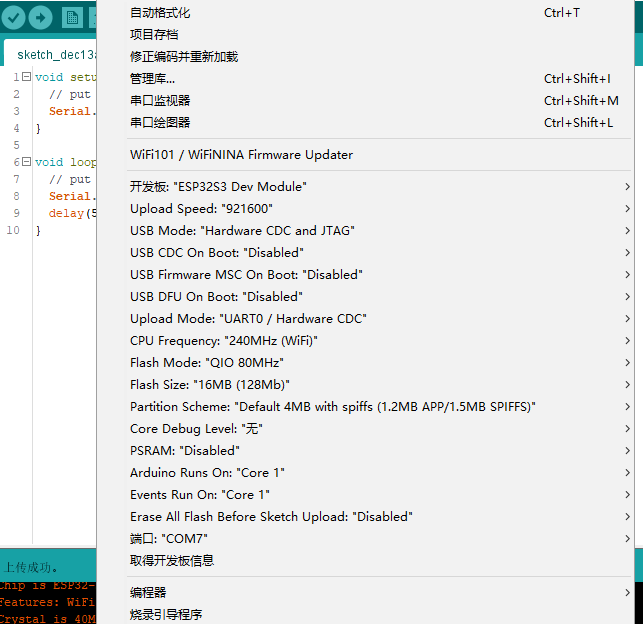Image resolution: width=643 pixels, height=624 pixels.
Task: Click the Crystal is 40M console line
Action: pos(48,618)
